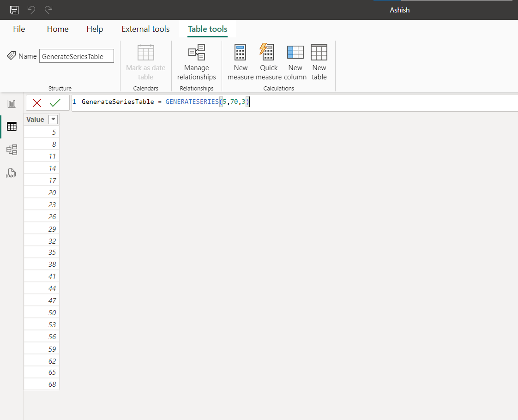This screenshot has height=420, width=518.
Task: Open the External tools tab
Action: pyautogui.click(x=145, y=29)
